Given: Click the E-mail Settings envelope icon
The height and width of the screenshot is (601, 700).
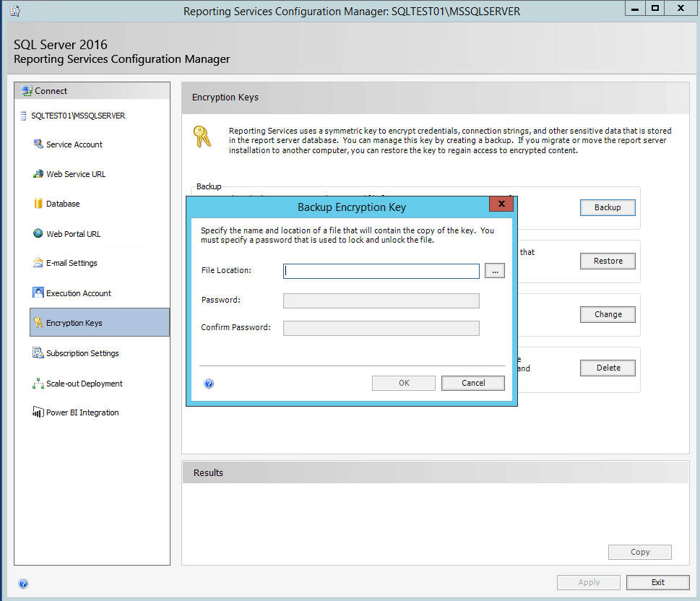Looking at the screenshot, I should 38,262.
